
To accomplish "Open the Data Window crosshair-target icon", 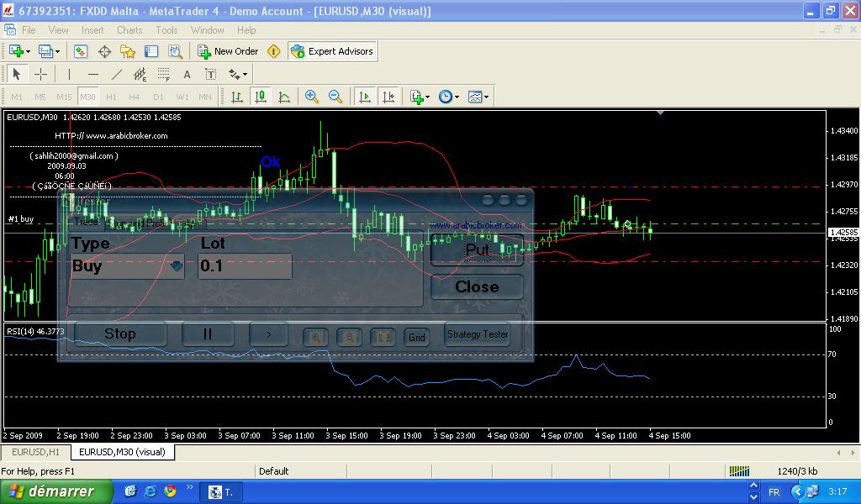I will coord(104,51).
